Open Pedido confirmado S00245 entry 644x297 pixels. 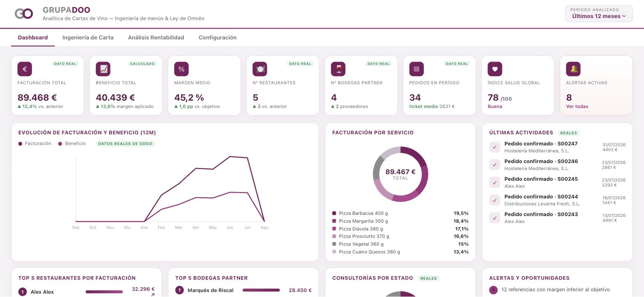coord(557,182)
